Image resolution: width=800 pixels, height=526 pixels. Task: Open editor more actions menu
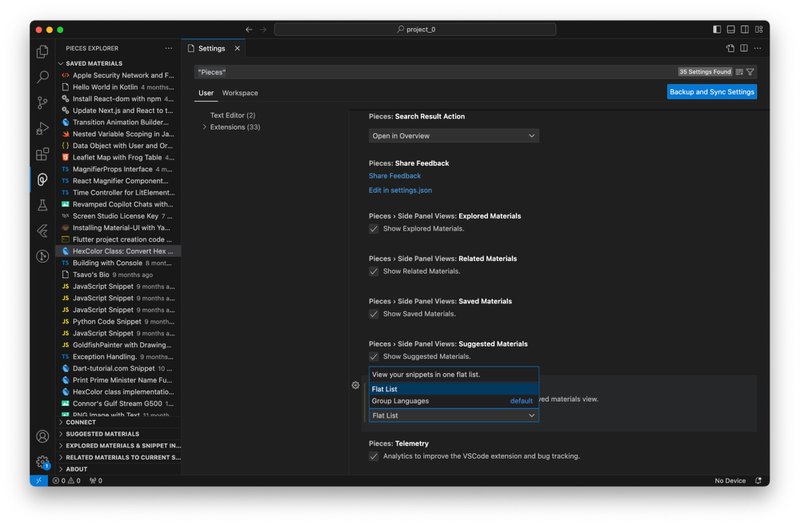coord(758,48)
